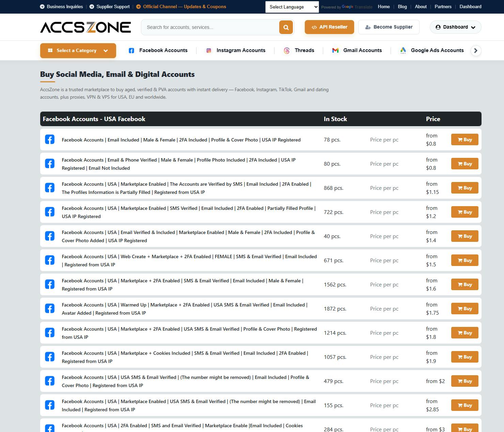
Task: Go to Threads category
Action: [x=304, y=50]
